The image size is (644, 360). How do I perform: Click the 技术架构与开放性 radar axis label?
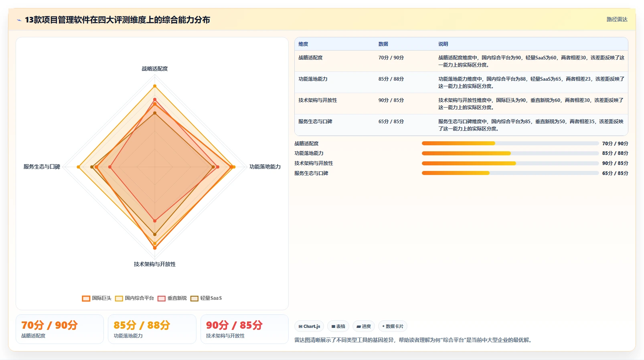coord(155,264)
